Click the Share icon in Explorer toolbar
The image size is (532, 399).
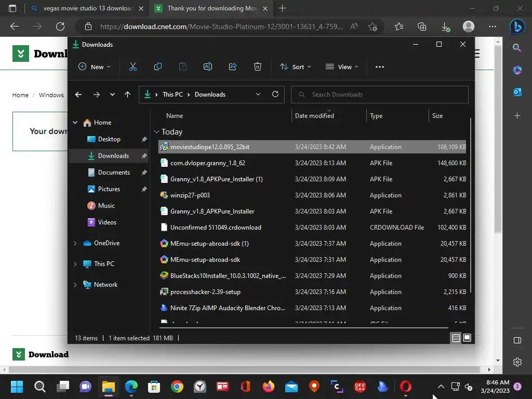point(233,67)
